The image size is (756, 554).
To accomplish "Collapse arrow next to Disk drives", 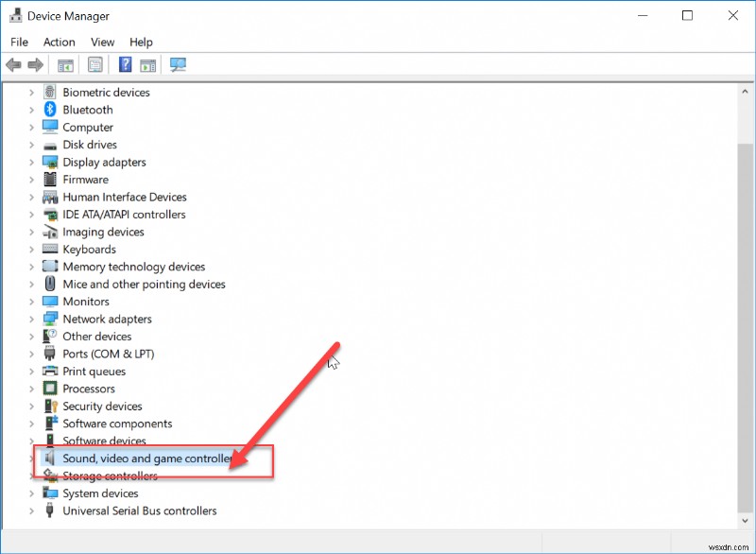I will 33,145.
